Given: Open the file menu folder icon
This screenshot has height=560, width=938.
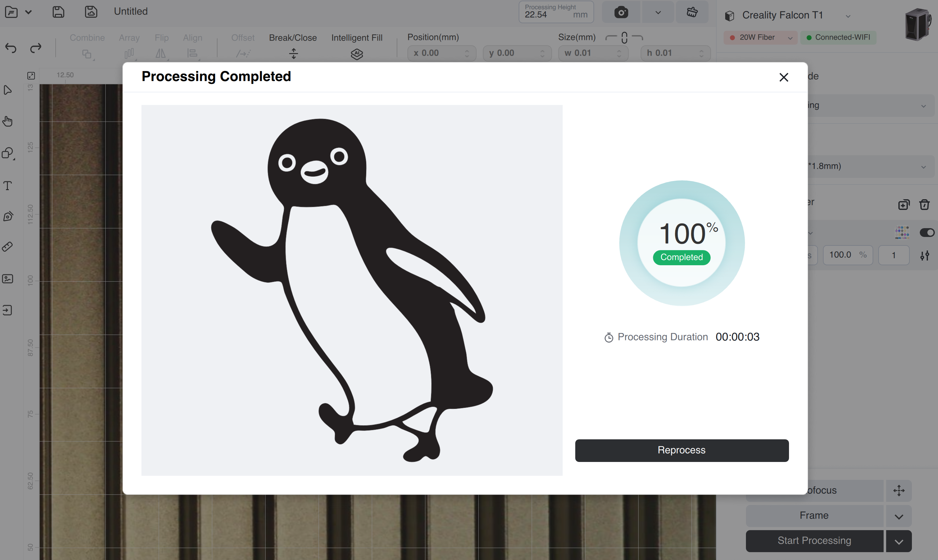Looking at the screenshot, I should click(x=11, y=12).
